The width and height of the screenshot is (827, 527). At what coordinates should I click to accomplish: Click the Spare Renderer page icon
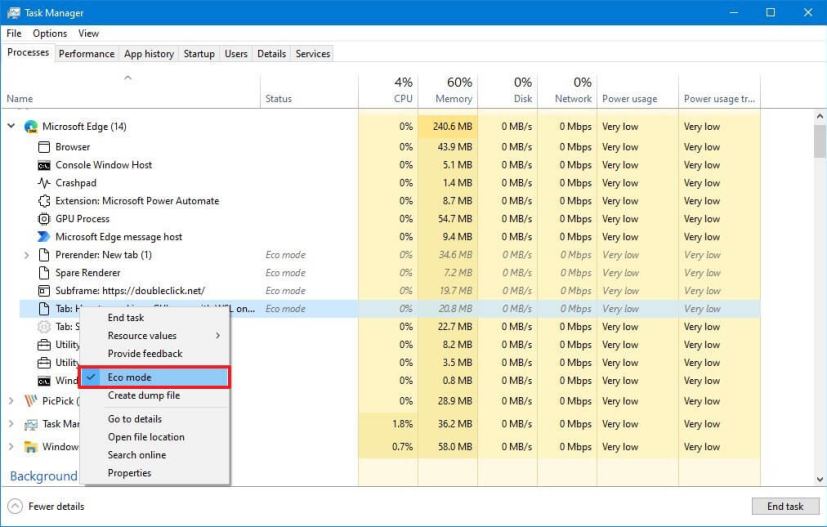point(44,273)
